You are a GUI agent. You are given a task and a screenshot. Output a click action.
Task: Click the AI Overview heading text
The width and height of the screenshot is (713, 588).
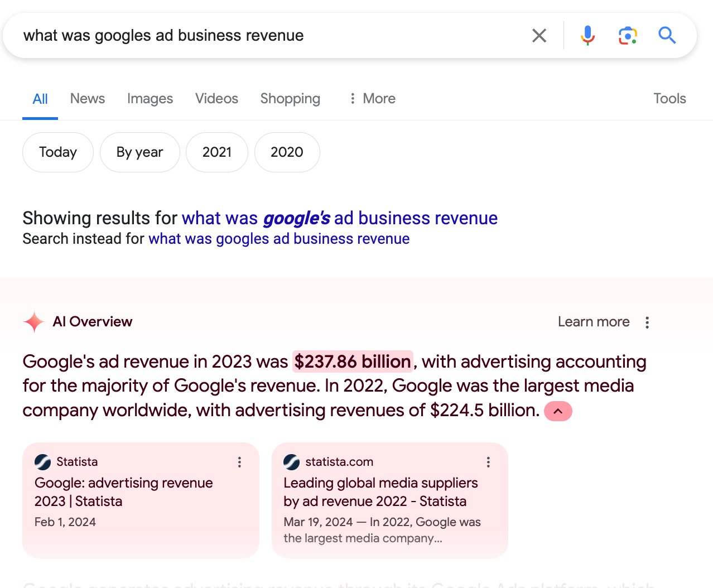93,322
